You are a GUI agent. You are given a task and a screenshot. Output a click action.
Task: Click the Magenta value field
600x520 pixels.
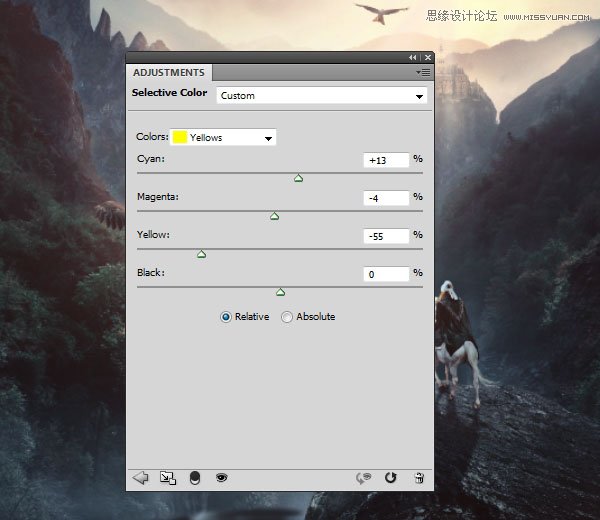pos(386,198)
